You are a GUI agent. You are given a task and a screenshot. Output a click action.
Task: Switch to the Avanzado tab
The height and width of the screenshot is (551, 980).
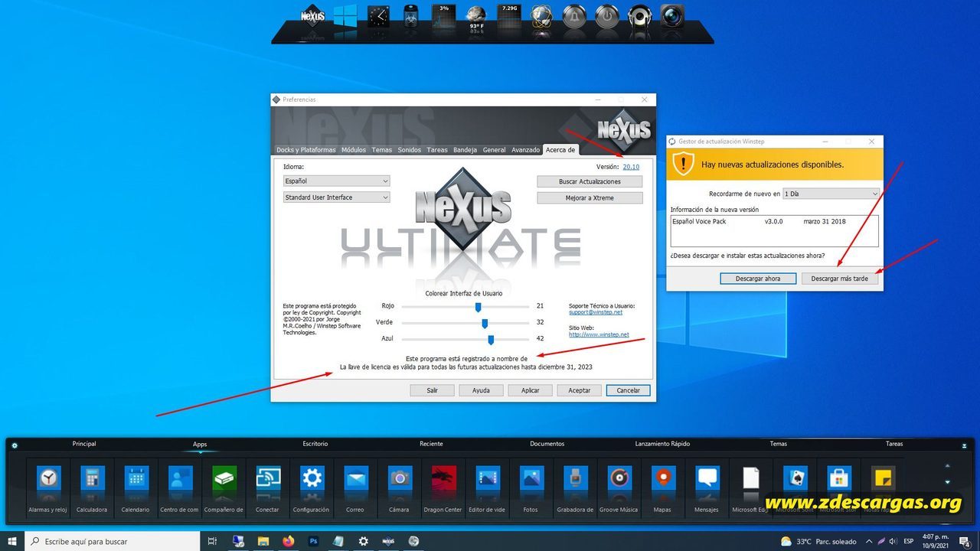point(526,150)
